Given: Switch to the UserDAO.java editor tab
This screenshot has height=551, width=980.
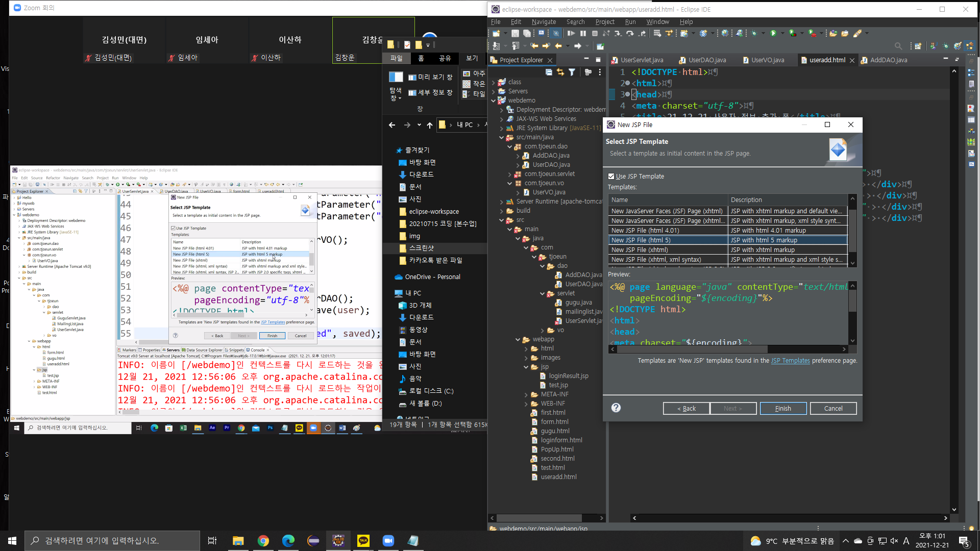Looking at the screenshot, I should pos(706,60).
